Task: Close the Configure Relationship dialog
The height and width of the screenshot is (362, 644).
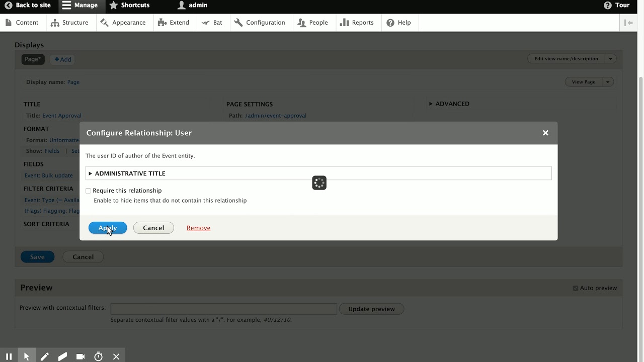Action: tap(545, 133)
